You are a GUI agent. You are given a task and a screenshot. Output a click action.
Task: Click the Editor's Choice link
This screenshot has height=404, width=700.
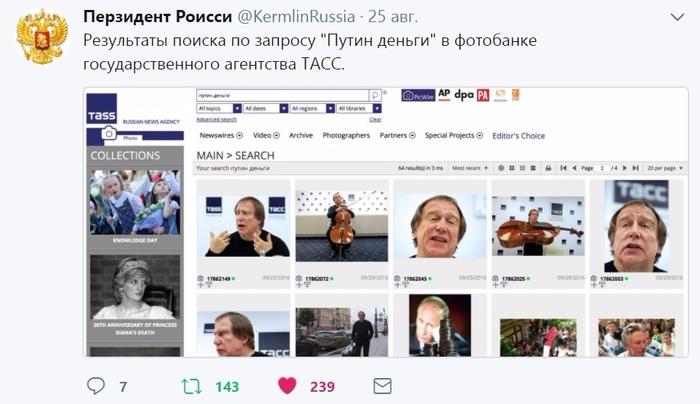[x=518, y=136]
